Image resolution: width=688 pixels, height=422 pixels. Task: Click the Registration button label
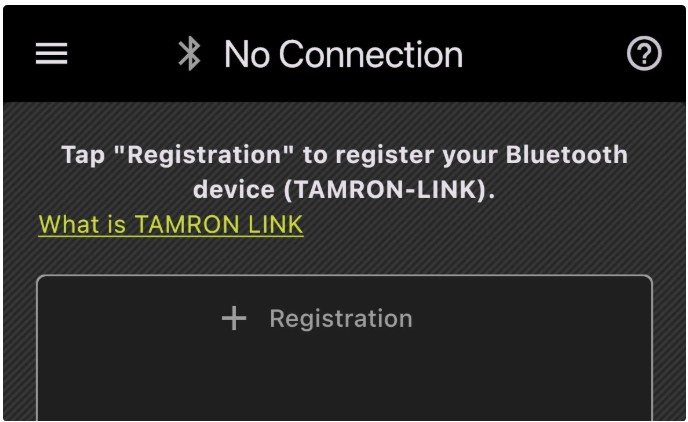click(x=340, y=319)
